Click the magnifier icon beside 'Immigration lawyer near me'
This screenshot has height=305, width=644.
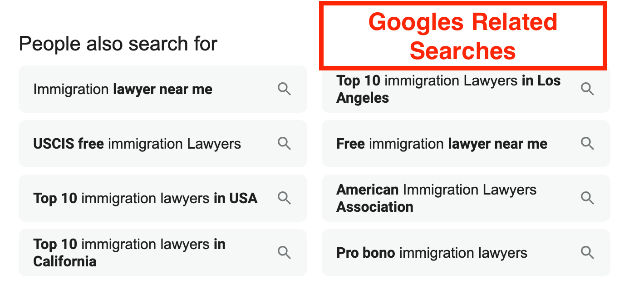[285, 89]
